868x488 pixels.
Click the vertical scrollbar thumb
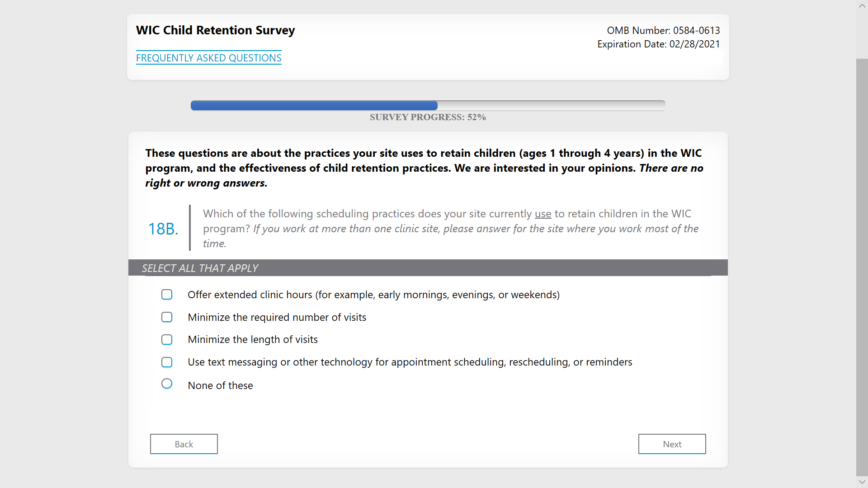point(862,267)
